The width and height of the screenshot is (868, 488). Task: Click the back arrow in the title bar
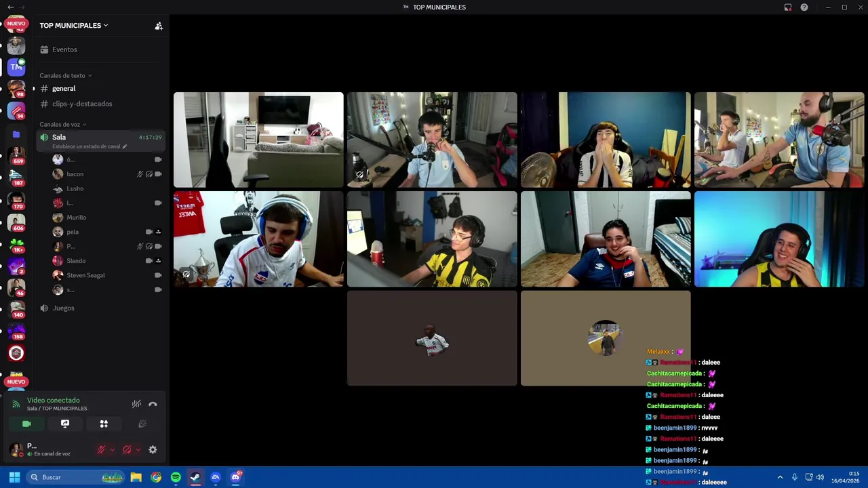(x=10, y=7)
